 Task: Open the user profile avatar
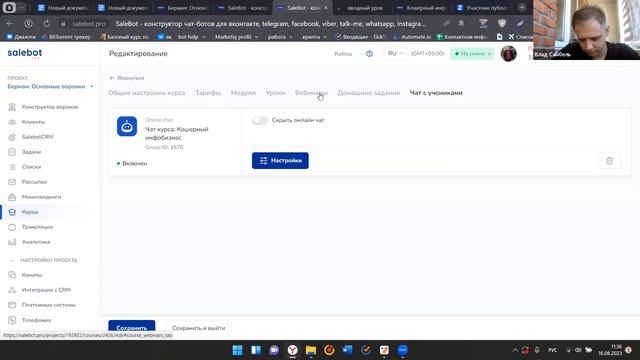coord(509,53)
